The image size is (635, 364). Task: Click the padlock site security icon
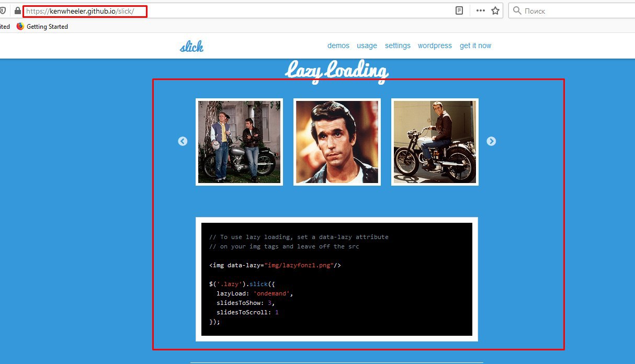click(18, 10)
